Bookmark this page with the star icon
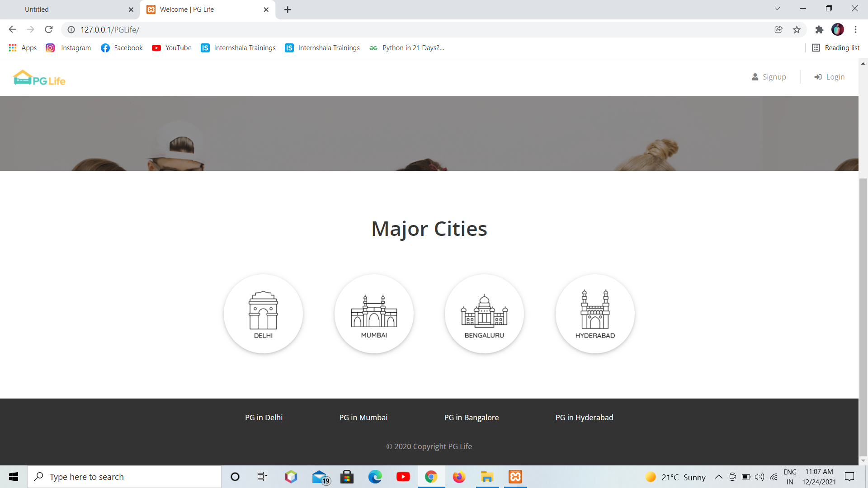The width and height of the screenshot is (868, 488). click(x=797, y=29)
